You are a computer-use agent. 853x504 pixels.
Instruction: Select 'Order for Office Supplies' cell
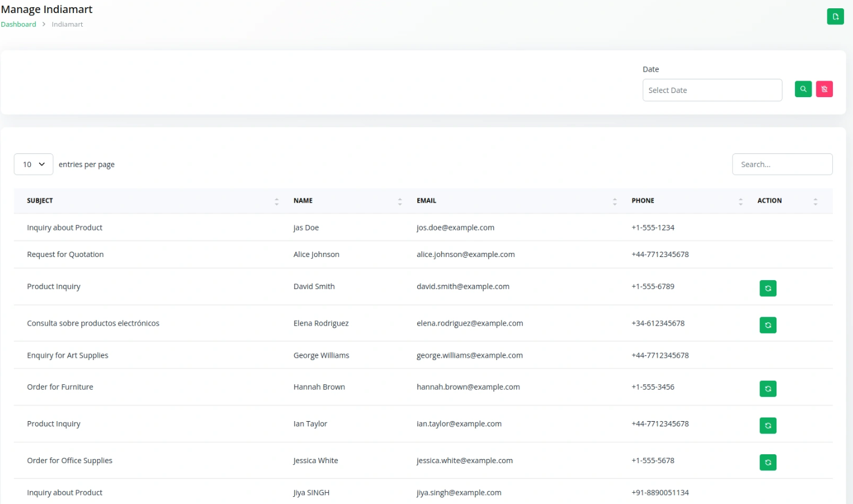click(x=69, y=460)
